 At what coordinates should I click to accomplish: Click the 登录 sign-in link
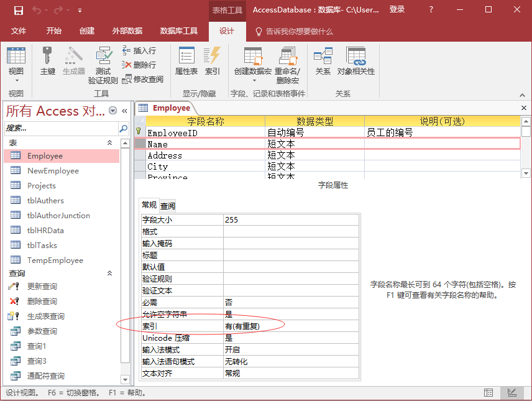397,9
